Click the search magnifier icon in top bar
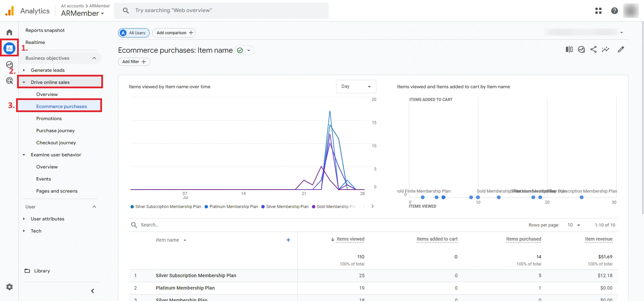The width and height of the screenshot is (644, 302). [126, 11]
